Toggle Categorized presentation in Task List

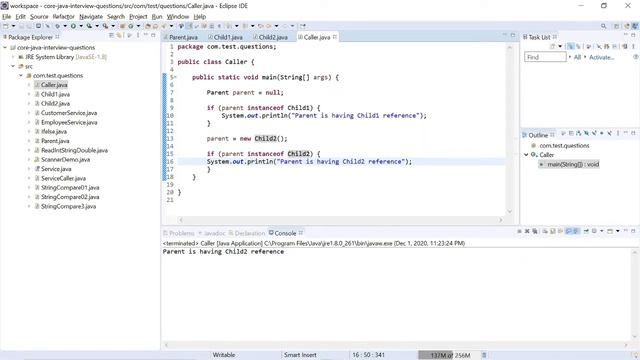coord(571,47)
